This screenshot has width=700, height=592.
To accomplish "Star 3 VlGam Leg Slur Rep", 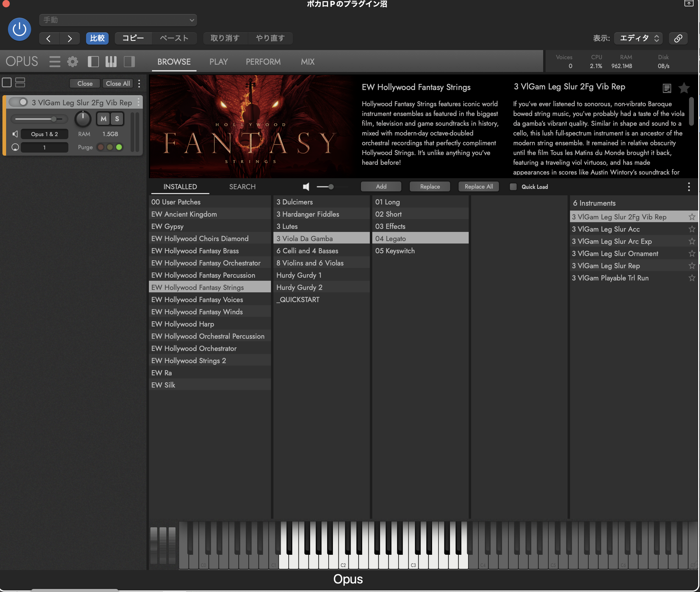I will 692,266.
